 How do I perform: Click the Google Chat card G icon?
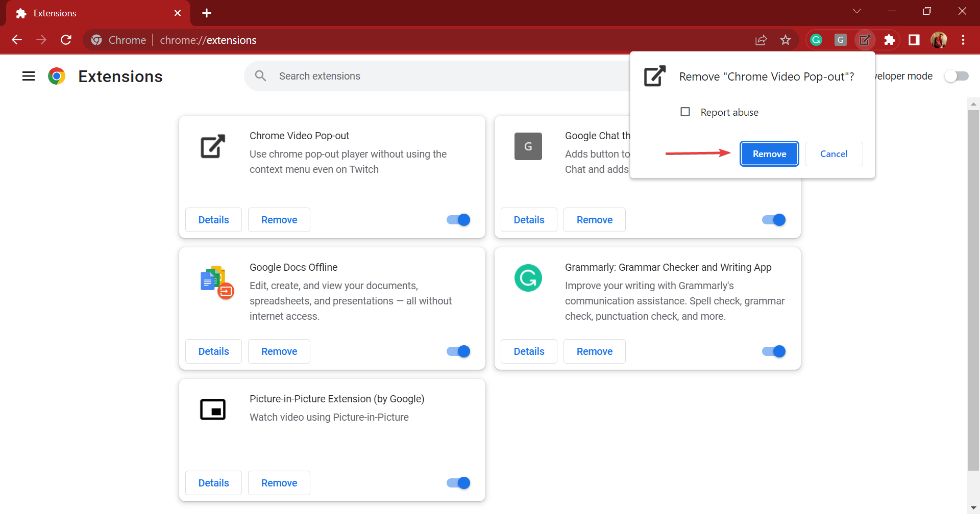(528, 146)
